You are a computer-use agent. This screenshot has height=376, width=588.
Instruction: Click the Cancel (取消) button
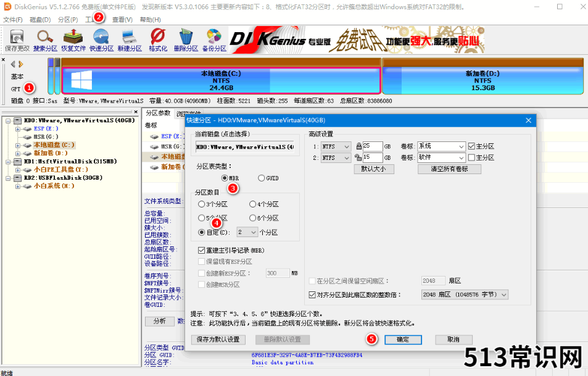[453, 340]
